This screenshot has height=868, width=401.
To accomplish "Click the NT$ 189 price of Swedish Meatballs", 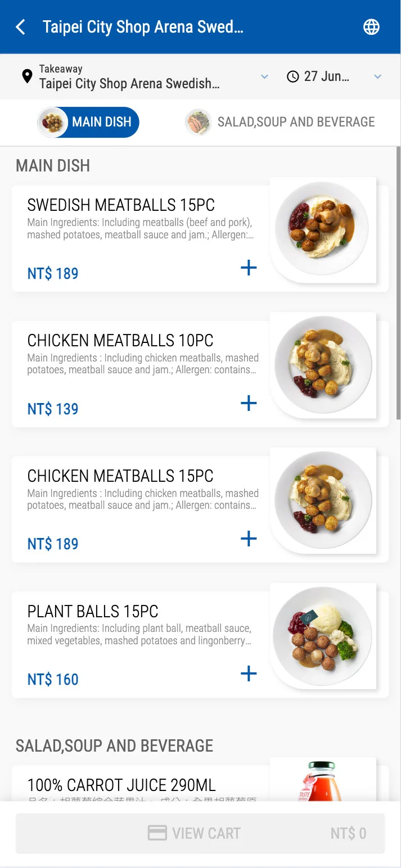I will pyautogui.click(x=53, y=274).
